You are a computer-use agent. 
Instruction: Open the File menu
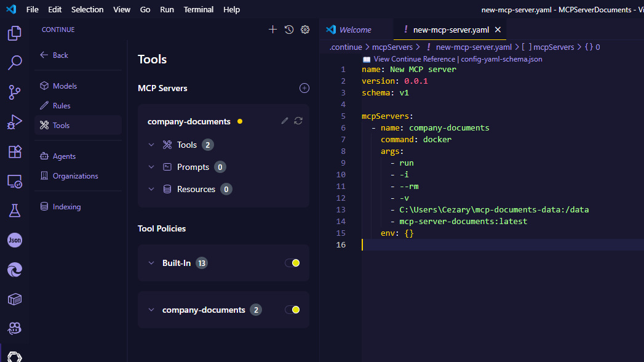pyautogui.click(x=32, y=9)
